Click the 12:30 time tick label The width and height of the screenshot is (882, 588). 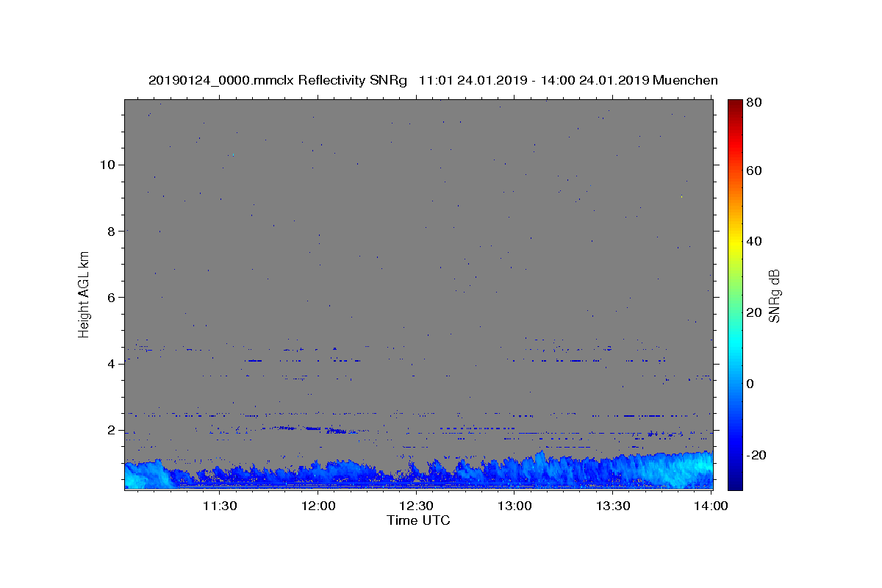click(x=416, y=506)
